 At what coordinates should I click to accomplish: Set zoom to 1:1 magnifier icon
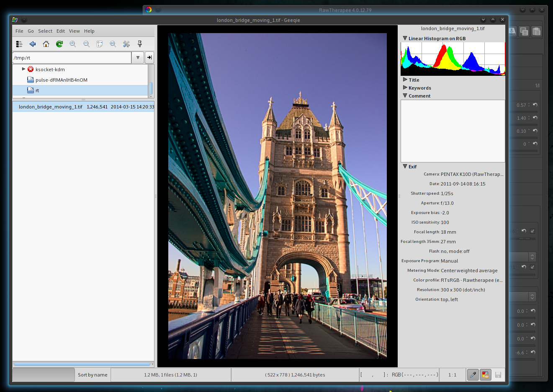tap(113, 44)
